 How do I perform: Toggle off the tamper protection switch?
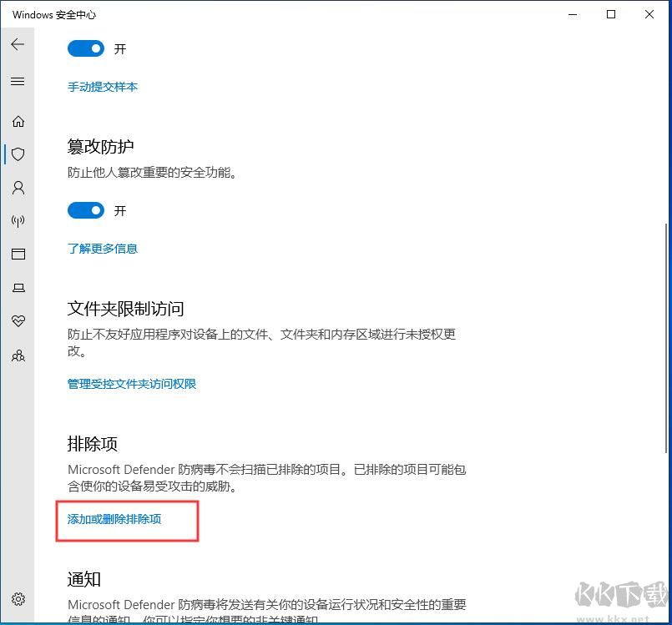(86, 210)
